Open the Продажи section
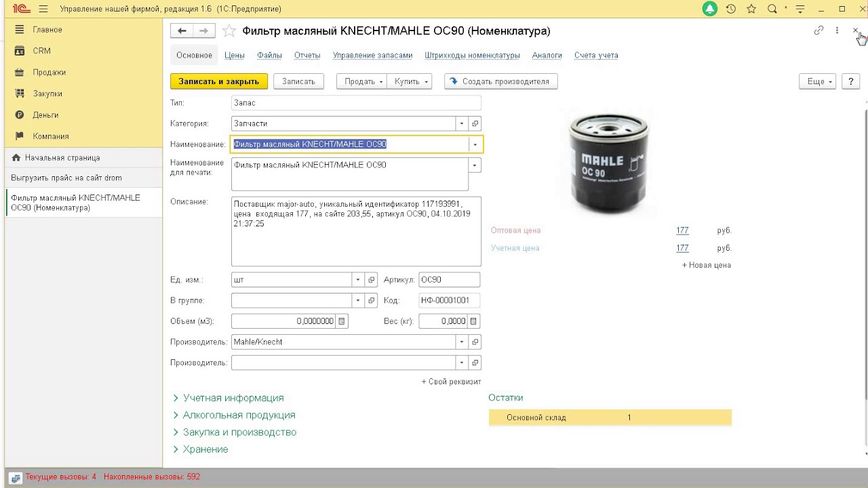Viewport: 868px width, 488px height. pos(49,73)
